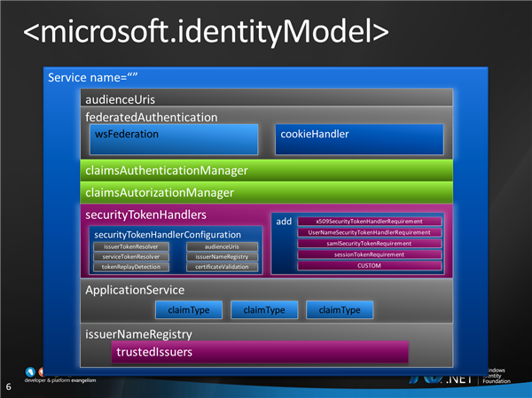Select the claimsAuthenticationManager green bar

coord(266,170)
